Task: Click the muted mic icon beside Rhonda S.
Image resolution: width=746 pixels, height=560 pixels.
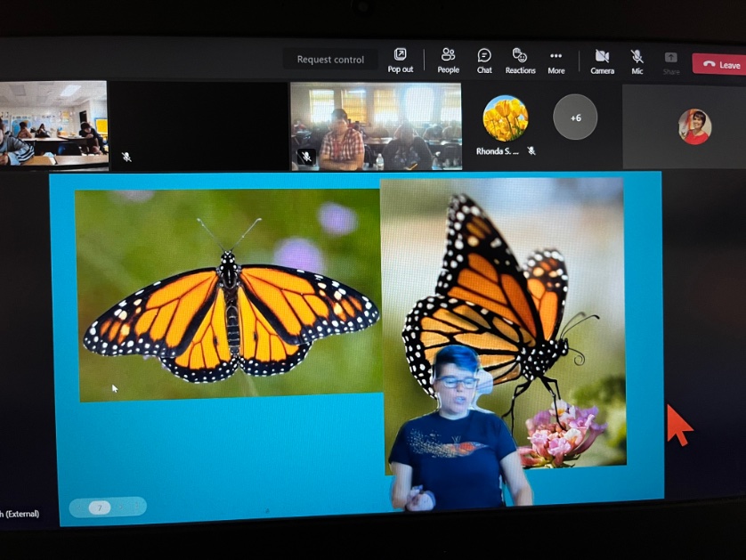Action: (x=531, y=151)
